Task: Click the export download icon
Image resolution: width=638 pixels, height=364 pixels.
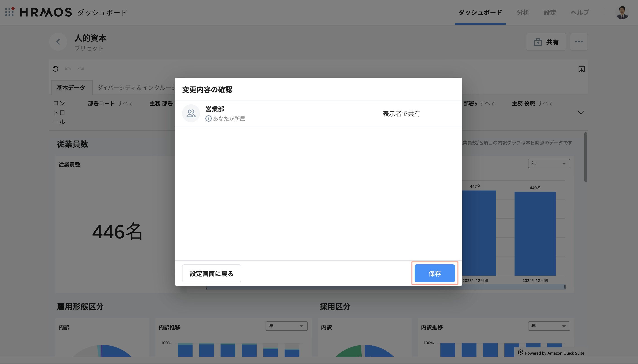Action: tap(581, 69)
